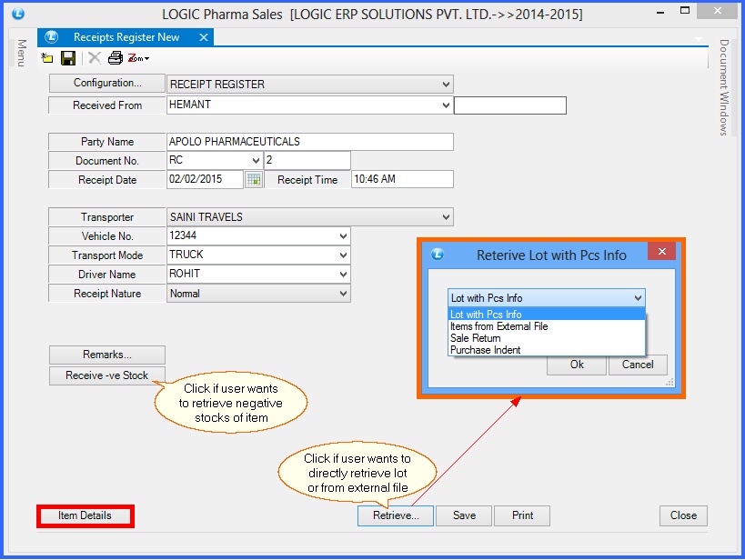The image size is (745, 560).
Task: Click the Retrieve... button
Action: tap(395, 515)
